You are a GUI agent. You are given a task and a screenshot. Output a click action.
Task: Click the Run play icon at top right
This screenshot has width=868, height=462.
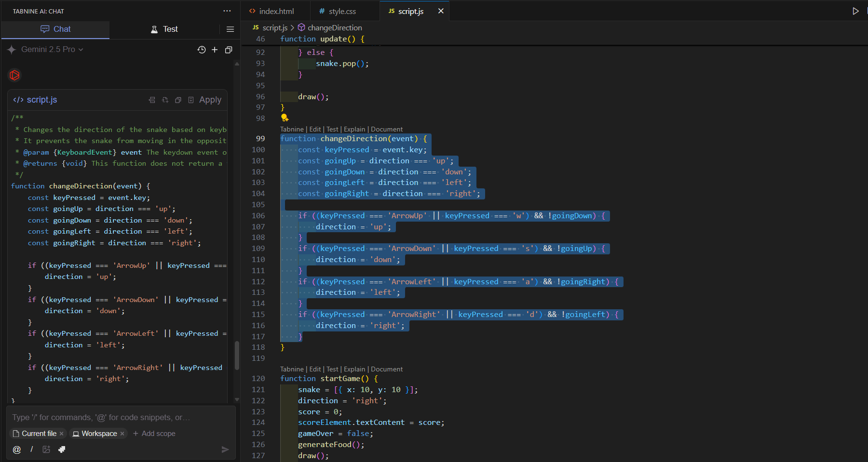pos(855,11)
